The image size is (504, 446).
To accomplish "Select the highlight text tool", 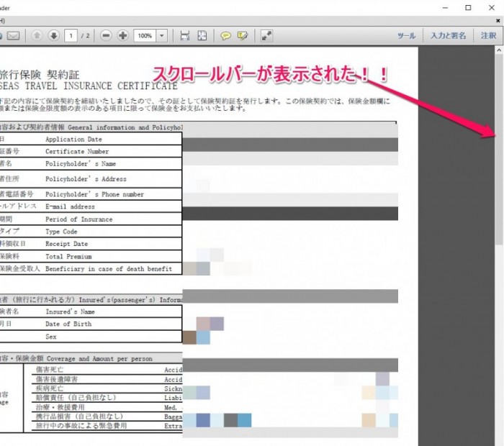I will [x=243, y=36].
